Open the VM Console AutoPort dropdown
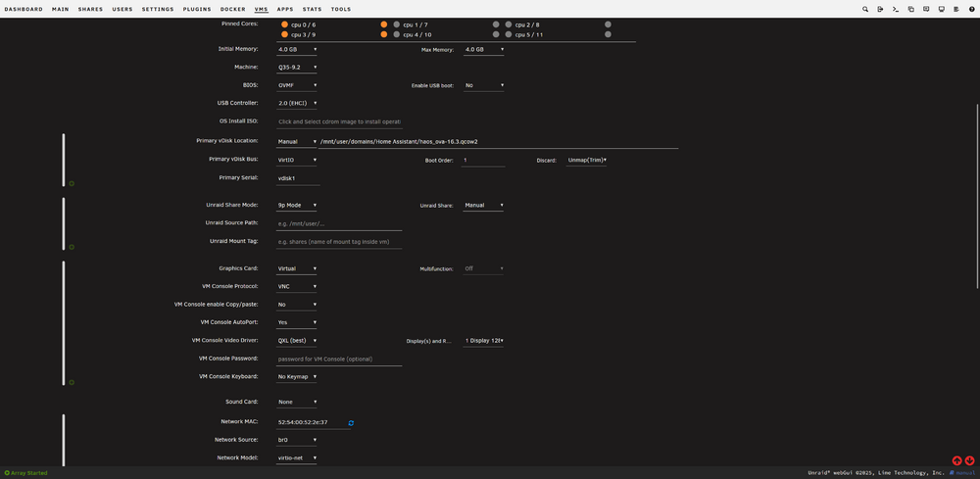The height and width of the screenshot is (479, 980). 297,323
